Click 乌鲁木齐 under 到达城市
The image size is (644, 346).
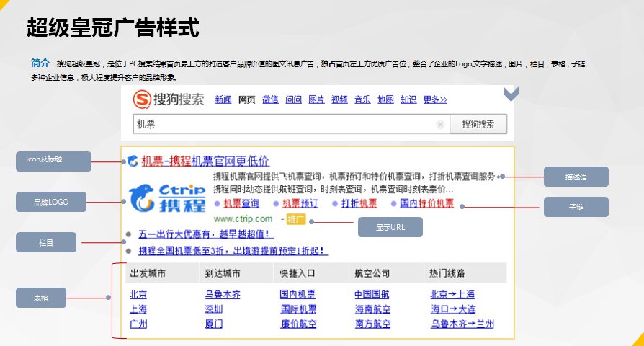[x=223, y=295]
